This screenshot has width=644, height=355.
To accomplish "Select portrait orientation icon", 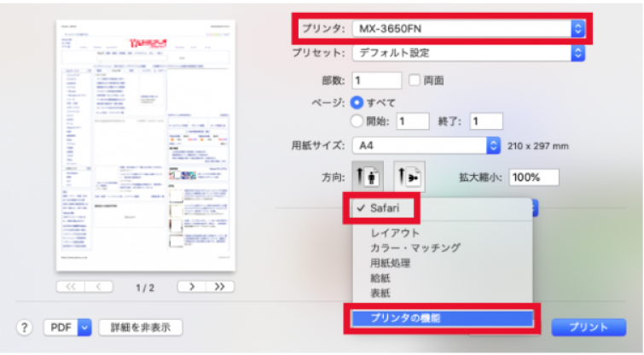I will point(368,177).
